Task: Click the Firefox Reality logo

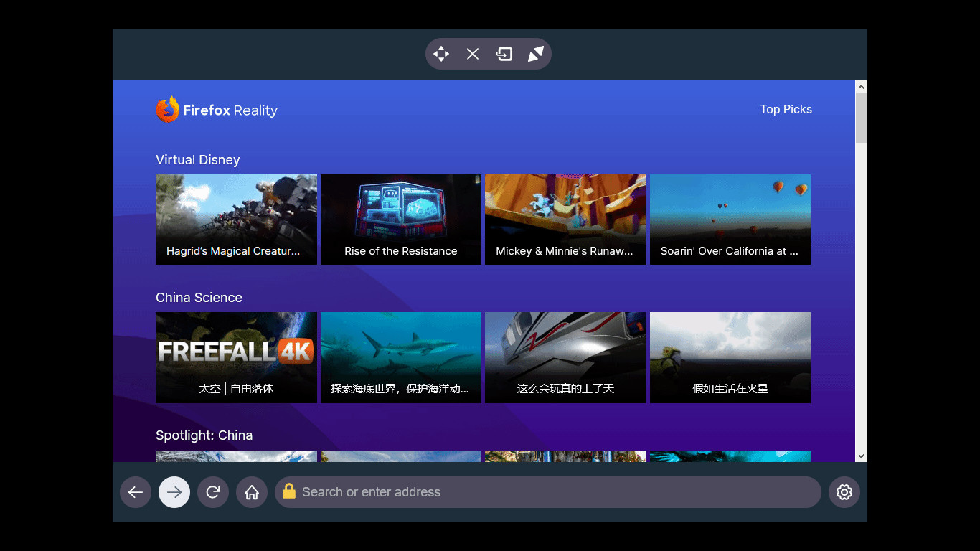Action: (x=217, y=110)
